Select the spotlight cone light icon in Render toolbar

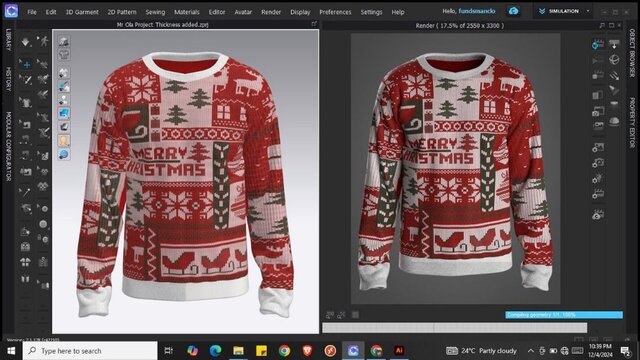click(x=614, y=90)
